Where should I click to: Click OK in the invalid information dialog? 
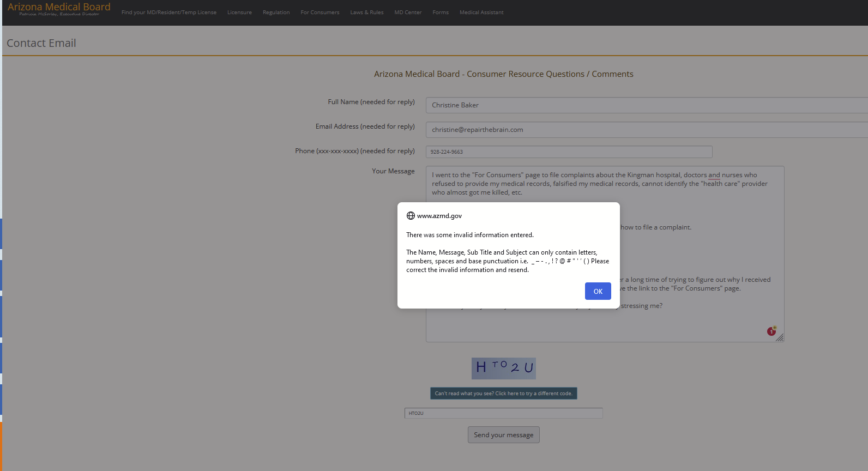coord(598,291)
